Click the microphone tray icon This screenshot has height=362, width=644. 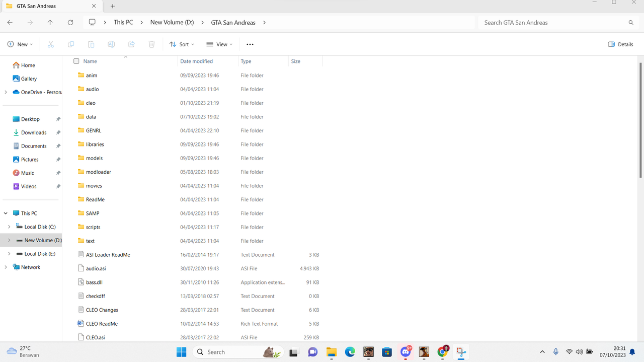pyautogui.click(x=555, y=352)
